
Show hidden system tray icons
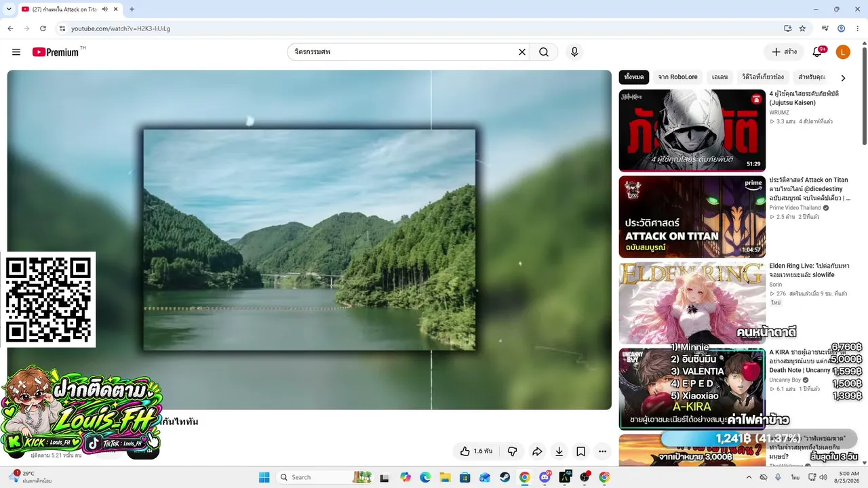pos(749,477)
